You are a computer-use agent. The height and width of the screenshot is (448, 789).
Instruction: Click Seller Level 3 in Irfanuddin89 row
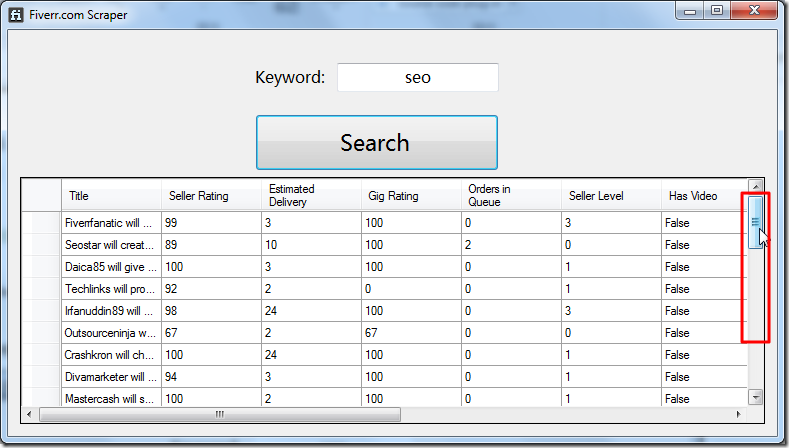[x=611, y=311]
